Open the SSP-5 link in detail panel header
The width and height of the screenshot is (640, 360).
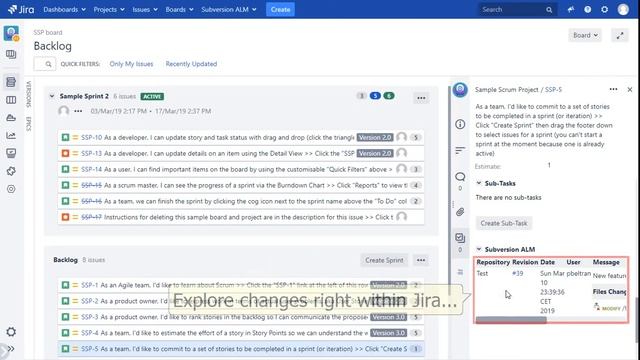click(x=553, y=90)
